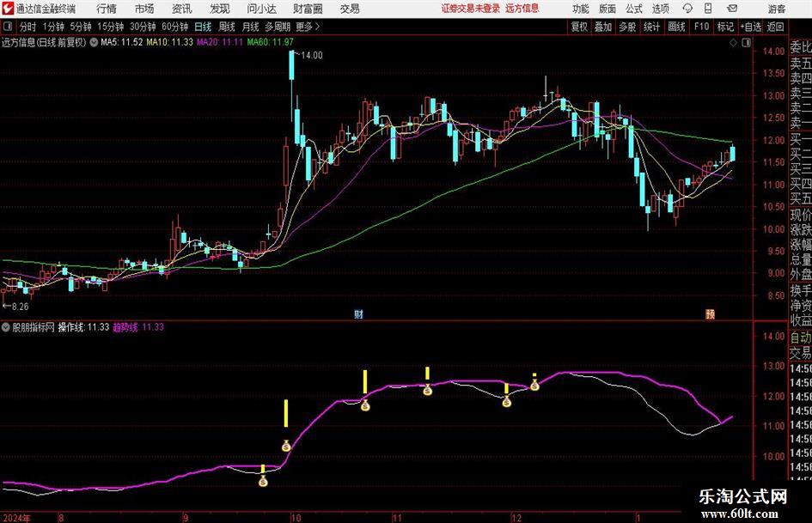812x523 pixels.
Task: Click the 统计 toolbar button
Action: tap(651, 27)
